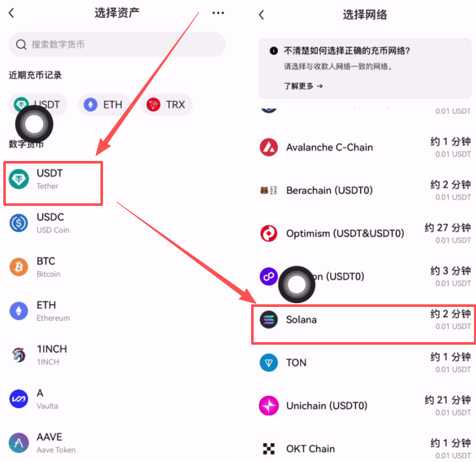
Task: Select the Vaulta A token
Action: (117, 399)
